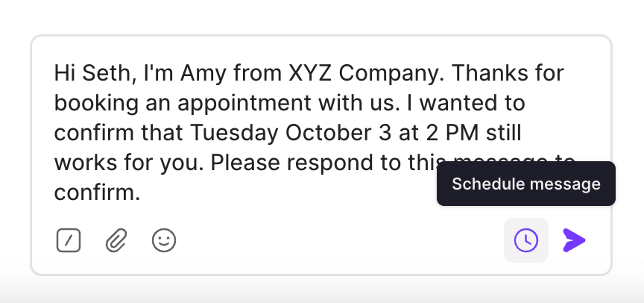This screenshot has width=644, height=303.
Task: Attach a file with the paperclip icon
Action: [x=116, y=240]
